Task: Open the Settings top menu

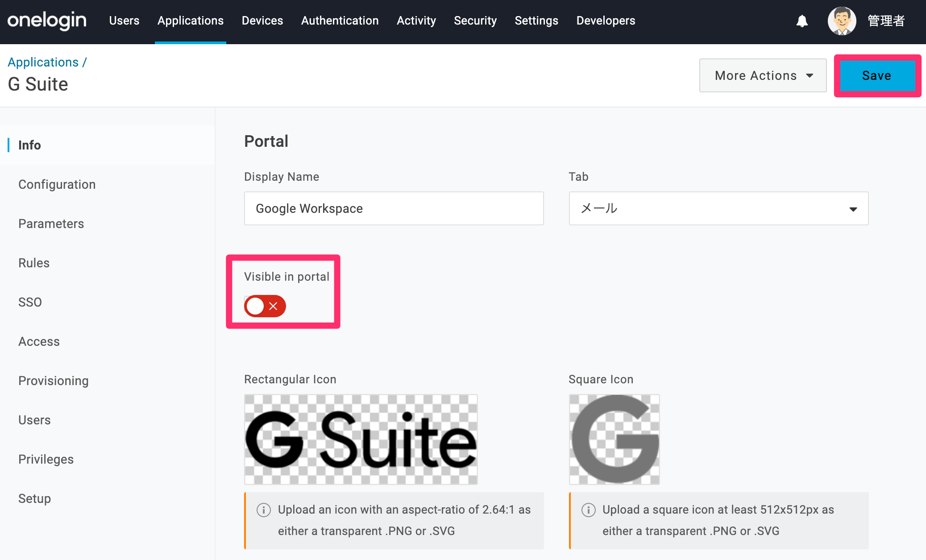Action: (536, 21)
